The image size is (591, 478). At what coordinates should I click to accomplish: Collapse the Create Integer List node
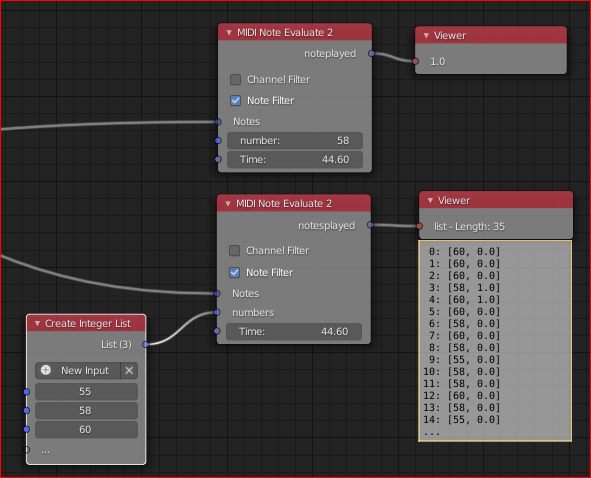[x=37, y=323]
